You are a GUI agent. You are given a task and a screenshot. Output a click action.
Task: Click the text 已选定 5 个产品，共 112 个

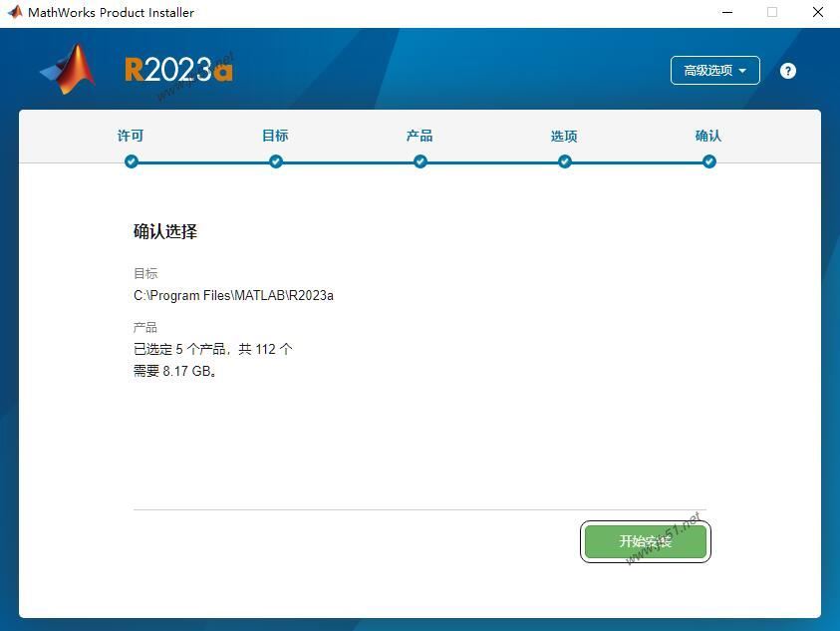(212, 349)
